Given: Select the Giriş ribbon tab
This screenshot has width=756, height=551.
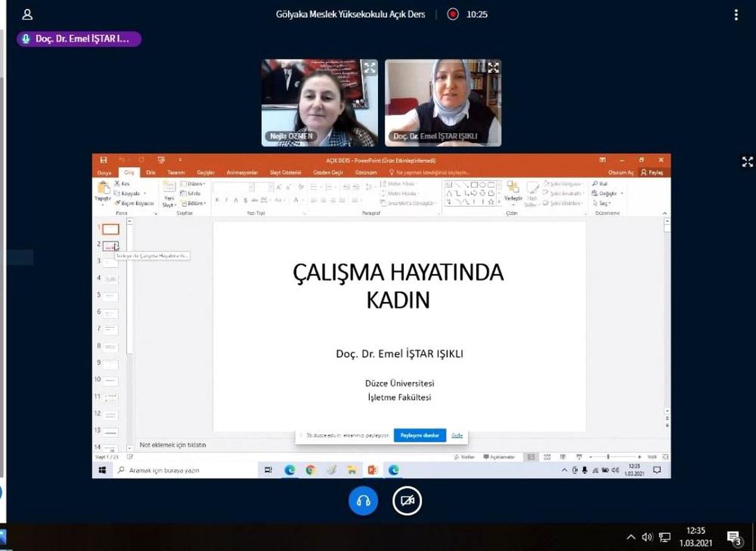Looking at the screenshot, I should point(129,172).
